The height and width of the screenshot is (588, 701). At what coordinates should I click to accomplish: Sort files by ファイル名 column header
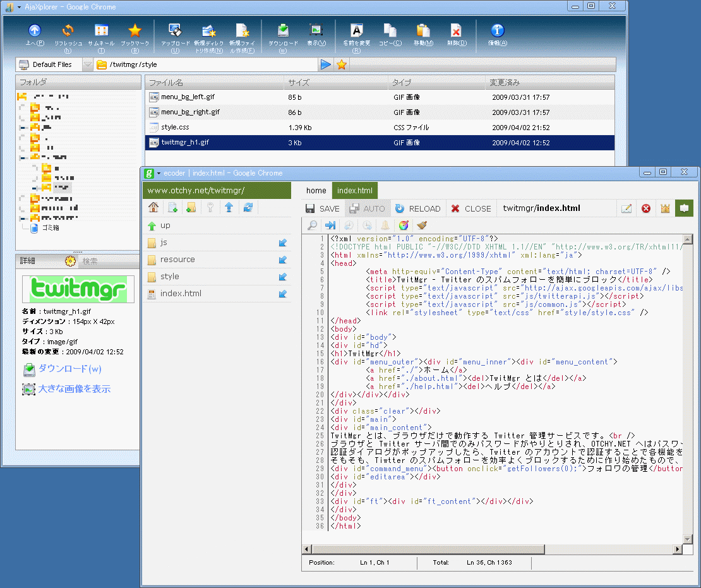214,82
